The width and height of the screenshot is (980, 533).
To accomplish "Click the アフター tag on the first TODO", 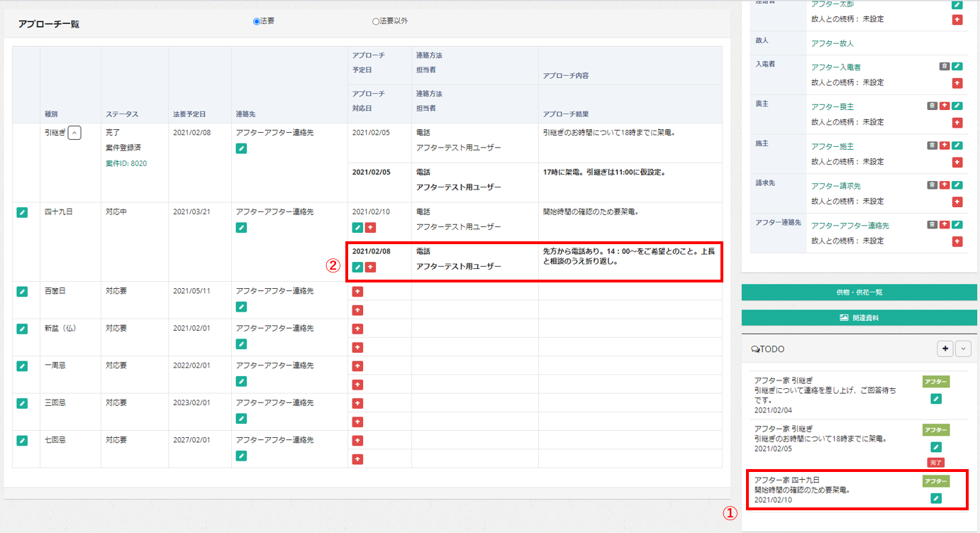I will (x=935, y=382).
